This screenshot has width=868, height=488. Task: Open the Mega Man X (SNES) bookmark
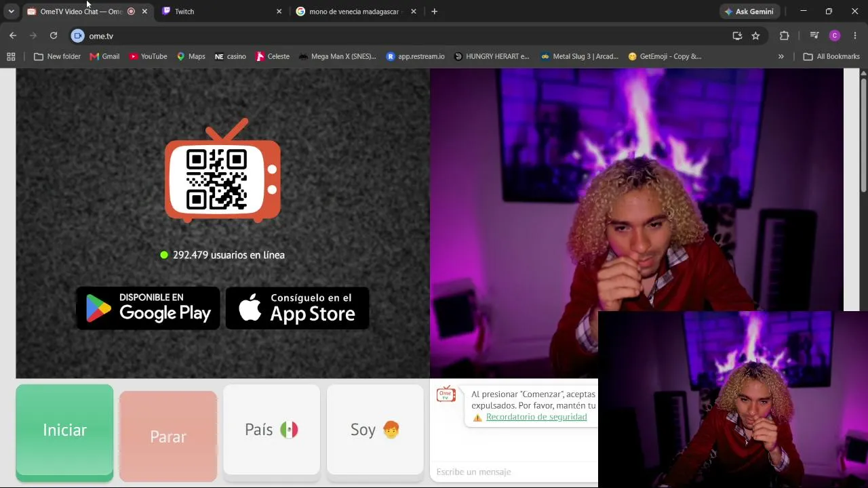point(337,56)
